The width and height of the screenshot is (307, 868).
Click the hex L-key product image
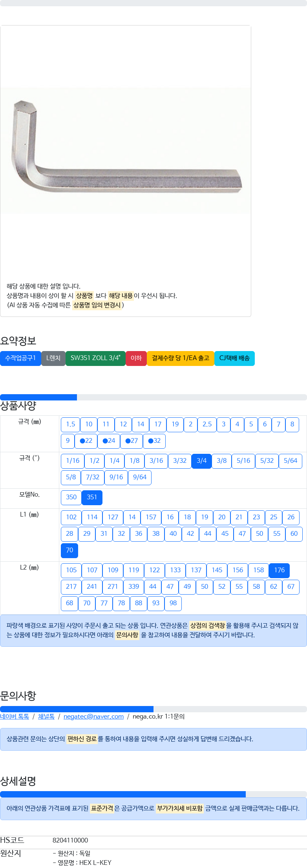pos(126,151)
